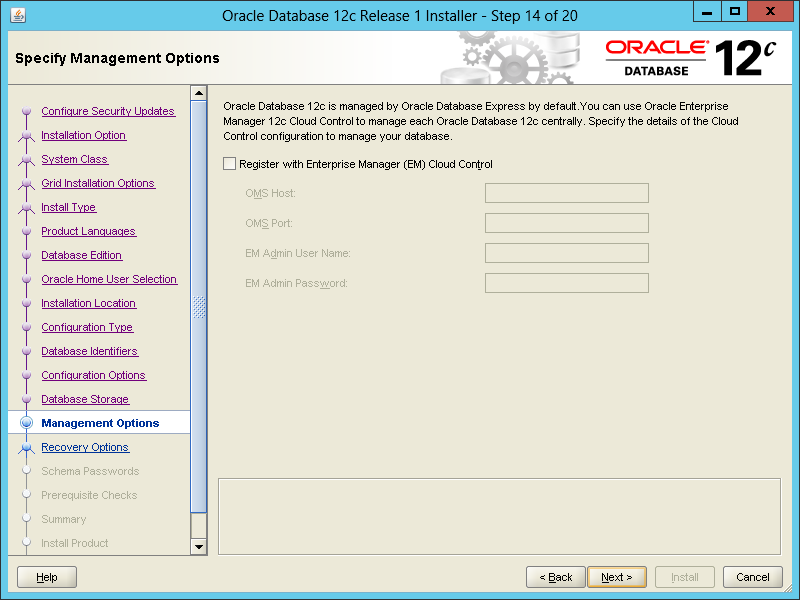Click the EM Admin User Name field
Image resolution: width=800 pixels, height=600 pixels.
pyautogui.click(x=567, y=253)
